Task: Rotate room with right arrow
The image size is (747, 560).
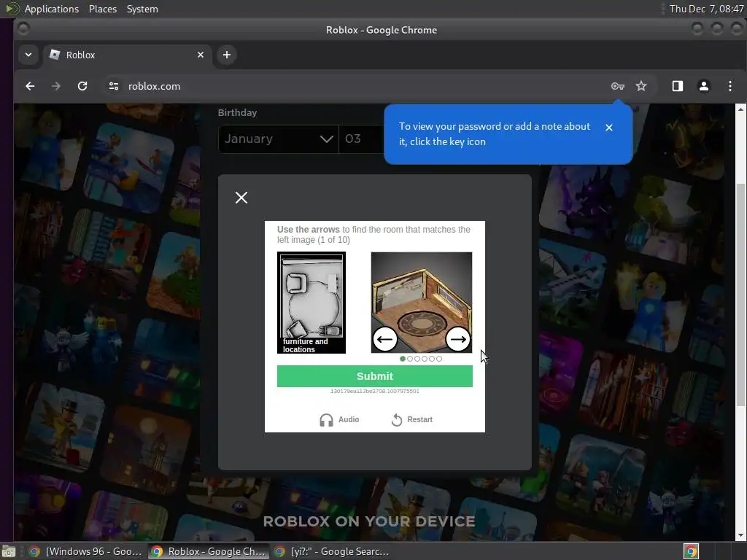Action: click(x=458, y=339)
